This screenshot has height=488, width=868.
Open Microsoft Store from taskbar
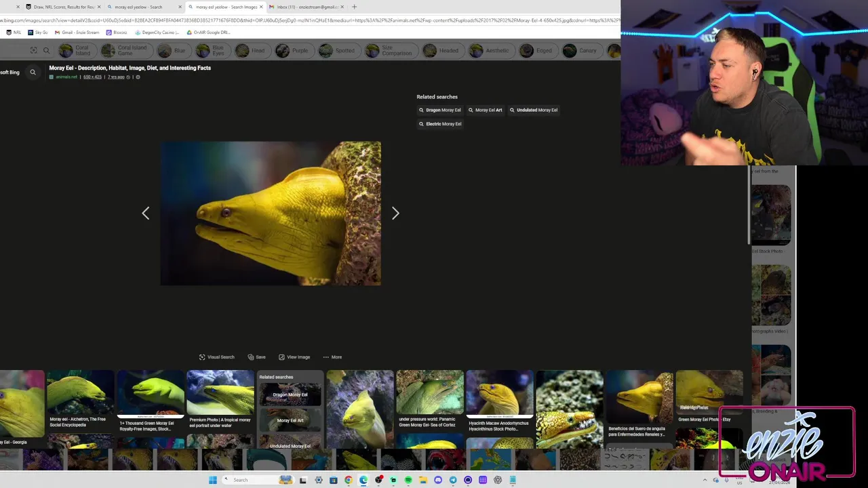click(333, 480)
